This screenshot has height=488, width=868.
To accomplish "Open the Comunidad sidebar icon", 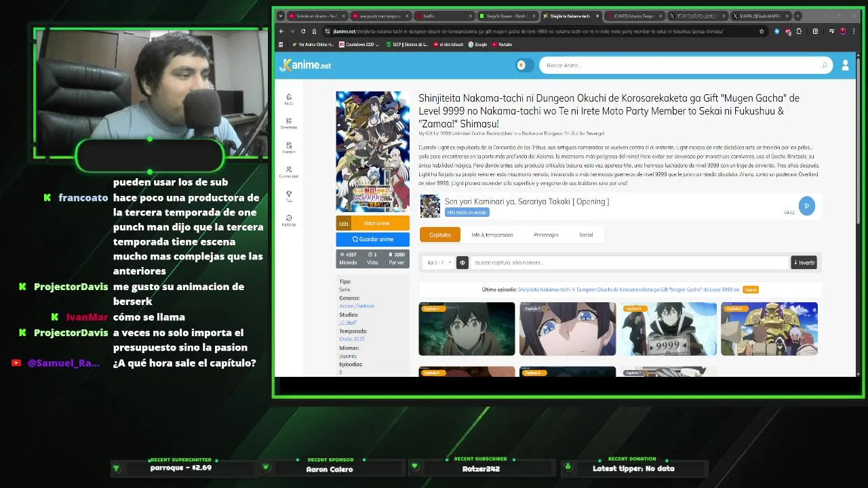I will (x=289, y=172).
